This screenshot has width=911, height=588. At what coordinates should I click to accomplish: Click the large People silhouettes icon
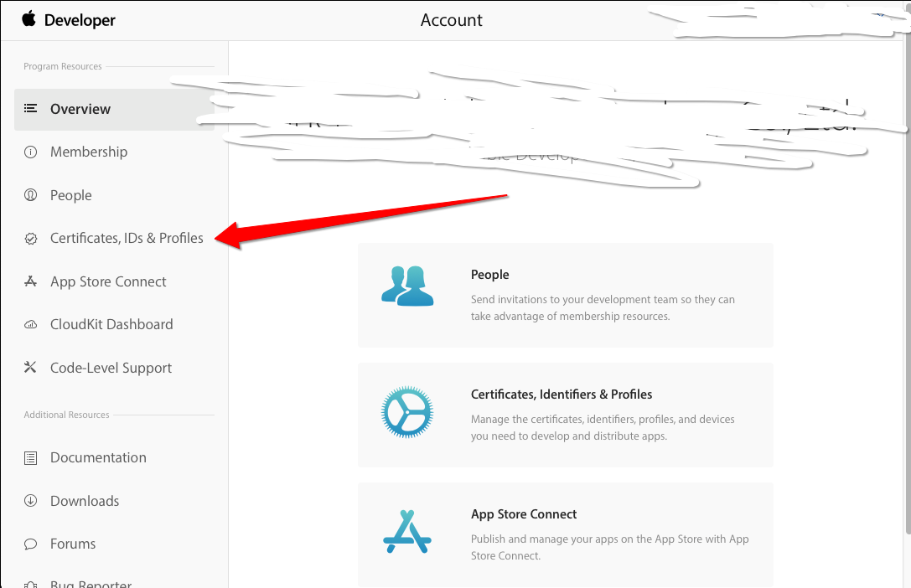point(407,286)
